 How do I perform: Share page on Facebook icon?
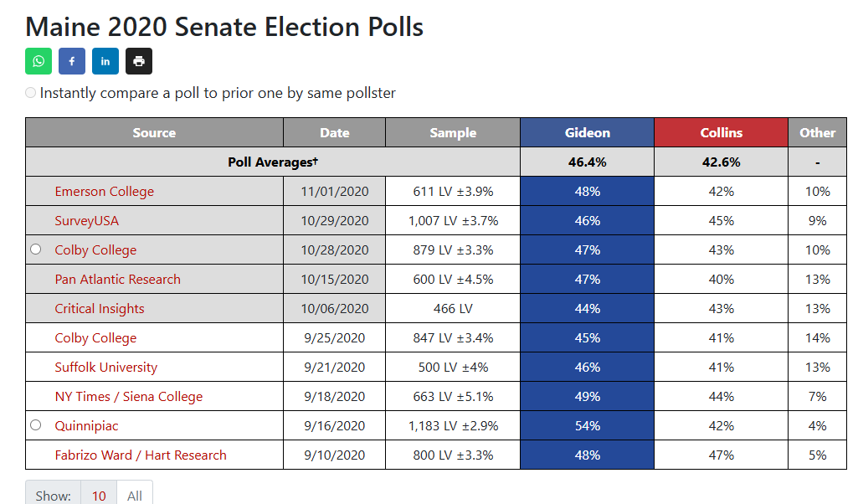click(72, 61)
